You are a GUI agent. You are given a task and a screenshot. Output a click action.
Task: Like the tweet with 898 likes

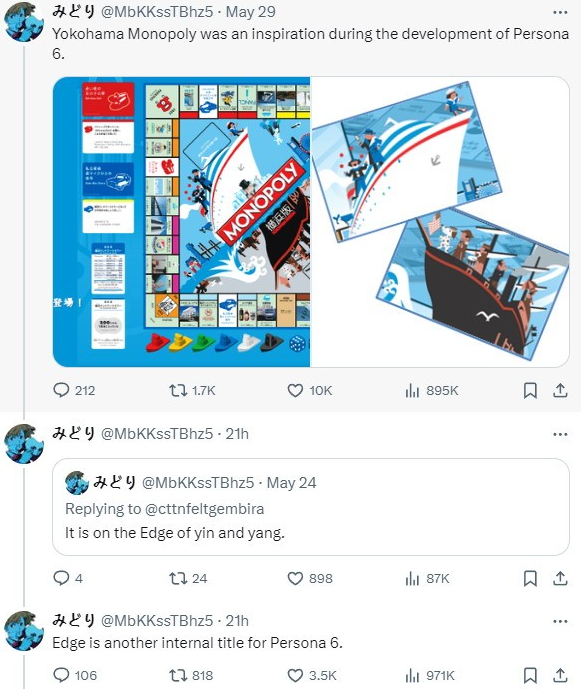310,578
